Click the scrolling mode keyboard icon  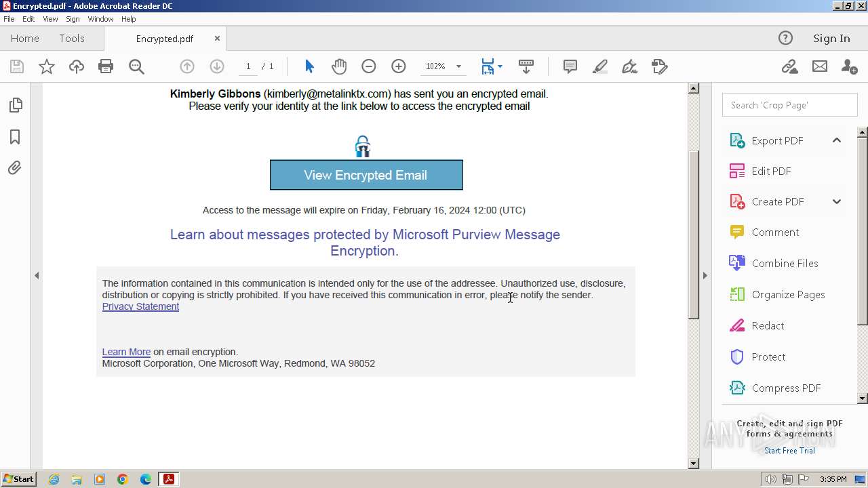click(526, 66)
